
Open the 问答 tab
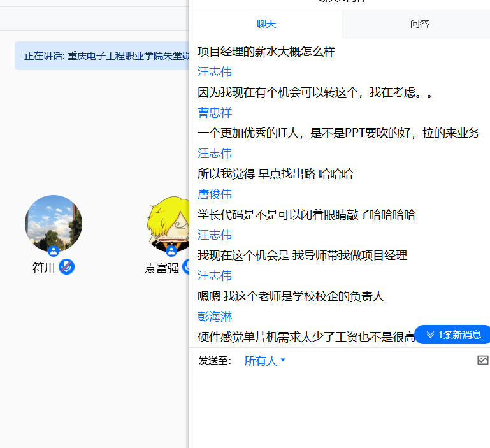click(x=419, y=24)
